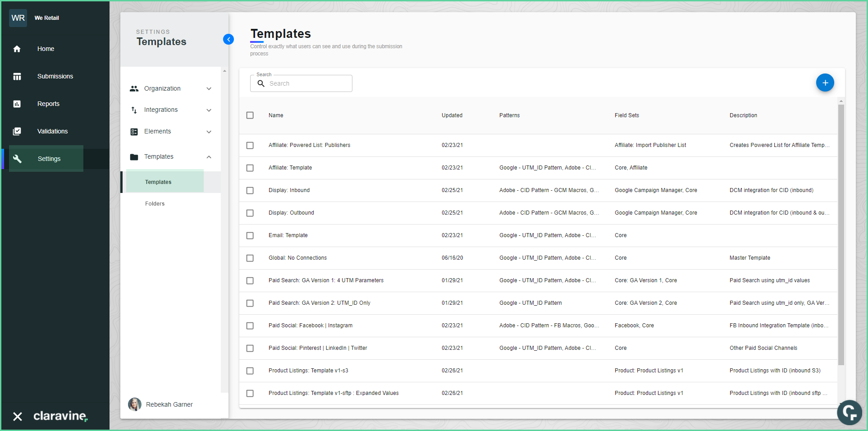Click Rebekah Garner's avatar
Image resolution: width=868 pixels, height=431 pixels.
135,404
